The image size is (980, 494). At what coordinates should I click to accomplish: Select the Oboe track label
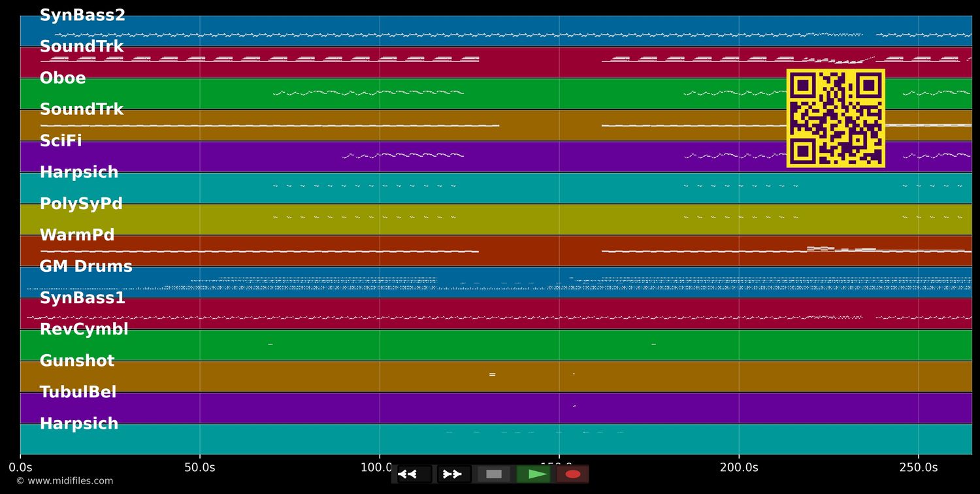coord(63,78)
